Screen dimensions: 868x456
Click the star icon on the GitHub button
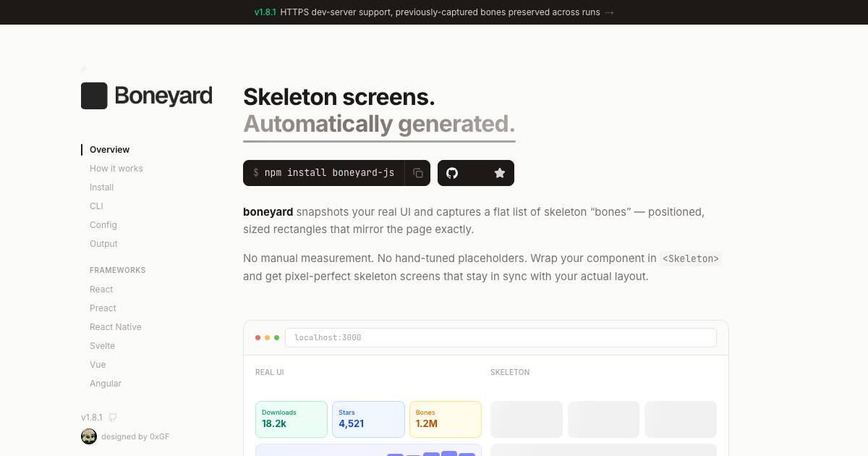[x=500, y=173]
